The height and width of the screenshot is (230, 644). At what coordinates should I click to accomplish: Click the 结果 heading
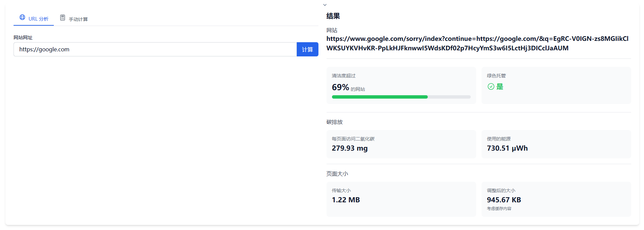pyautogui.click(x=333, y=16)
